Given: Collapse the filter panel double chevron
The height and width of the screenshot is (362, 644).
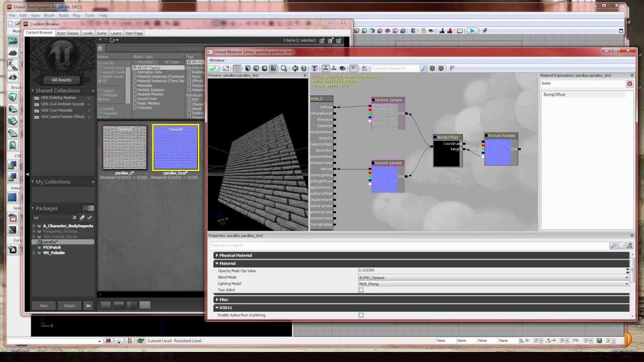Looking at the screenshot, I should pyautogui.click(x=100, y=49).
